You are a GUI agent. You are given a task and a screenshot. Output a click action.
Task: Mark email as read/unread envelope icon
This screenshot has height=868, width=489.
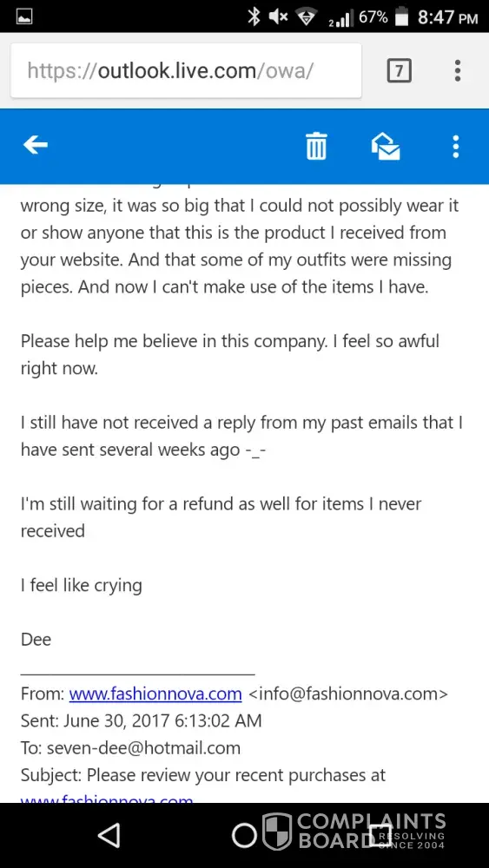tap(386, 146)
